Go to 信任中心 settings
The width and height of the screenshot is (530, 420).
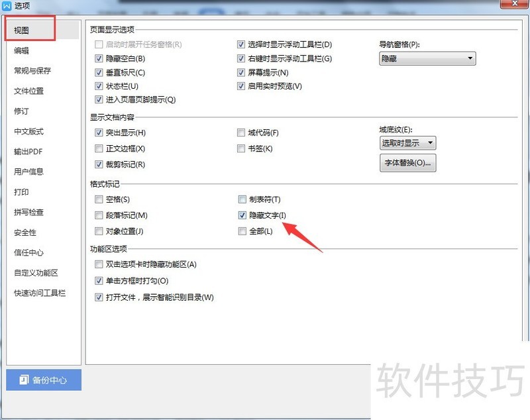click(28, 252)
